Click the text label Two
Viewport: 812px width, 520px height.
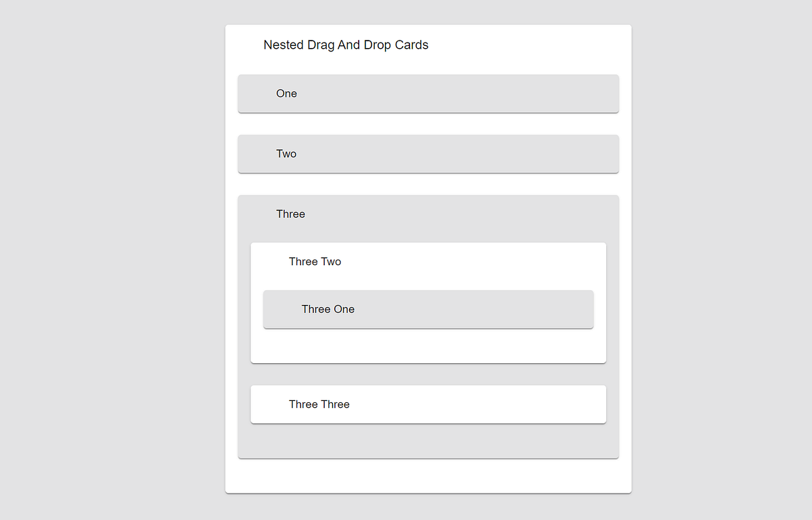[x=286, y=153]
